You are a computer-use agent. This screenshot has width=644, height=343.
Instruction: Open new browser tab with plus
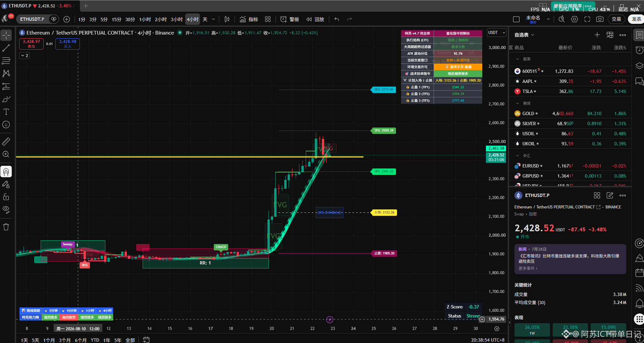pos(86,6)
